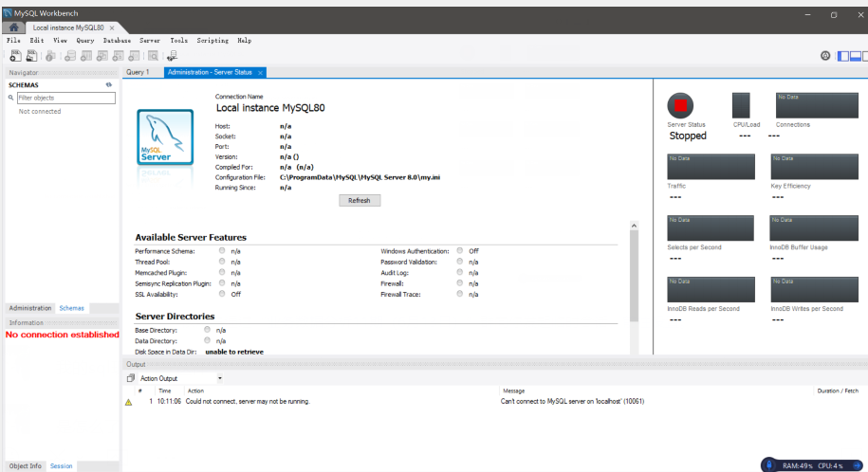This screenshot has width=868, height=472.
Task: Click the my.ini configuration file path
Action: point(360,177)
